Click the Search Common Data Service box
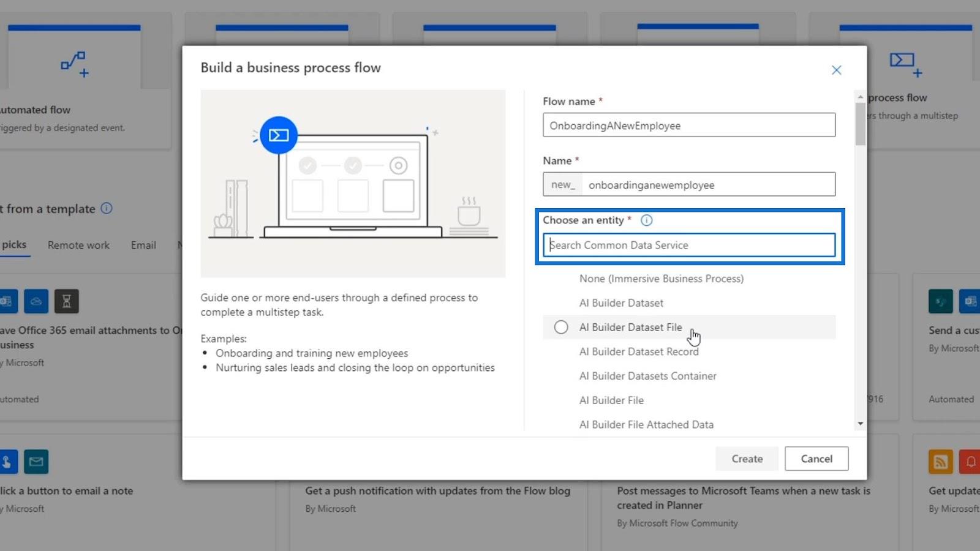980x551 pixels. [689, 245]
